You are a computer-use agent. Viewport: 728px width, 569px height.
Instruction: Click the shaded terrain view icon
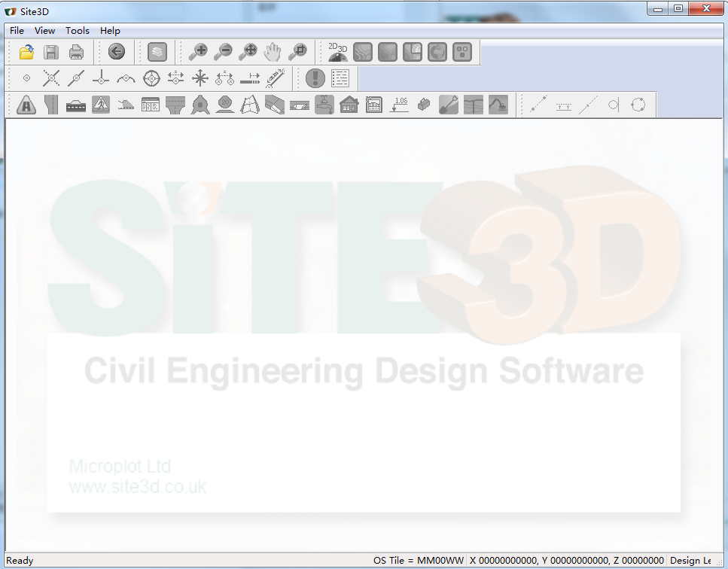pos(388,51)
